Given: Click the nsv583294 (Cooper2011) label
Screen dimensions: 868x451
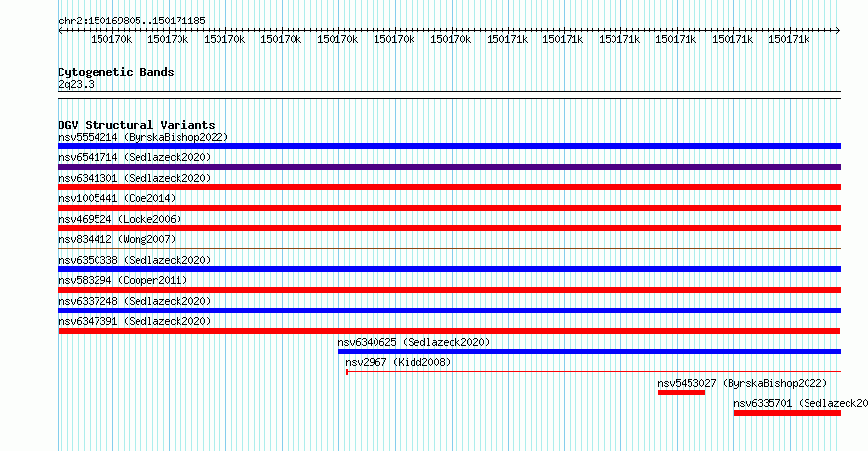Looking at the screenshot, I should tap(123, 280).
